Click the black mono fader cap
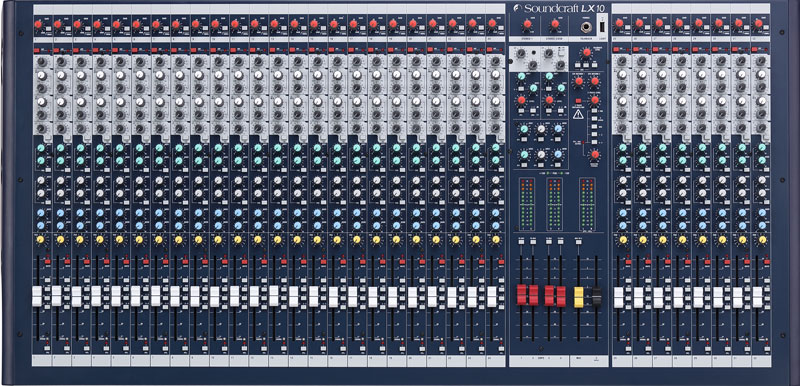The height and width of the screenshot is (386, 800). (x=596, y=297)
